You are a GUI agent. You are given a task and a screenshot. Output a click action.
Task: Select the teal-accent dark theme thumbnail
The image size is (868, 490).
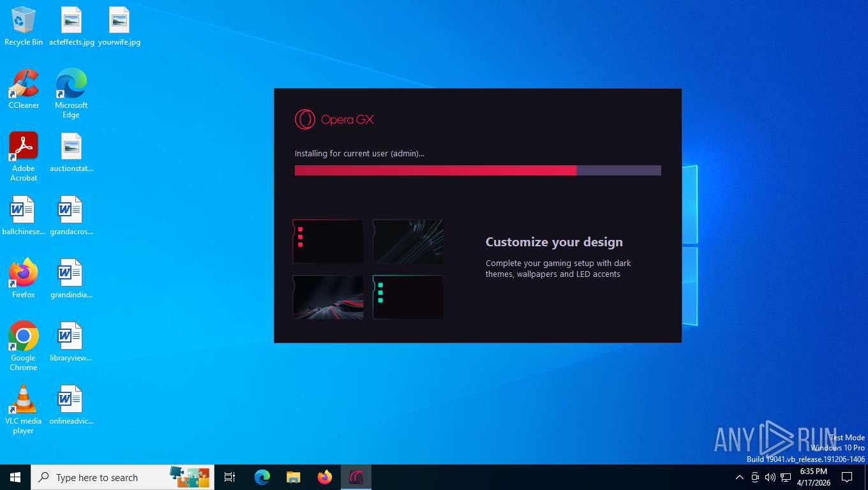408,297
